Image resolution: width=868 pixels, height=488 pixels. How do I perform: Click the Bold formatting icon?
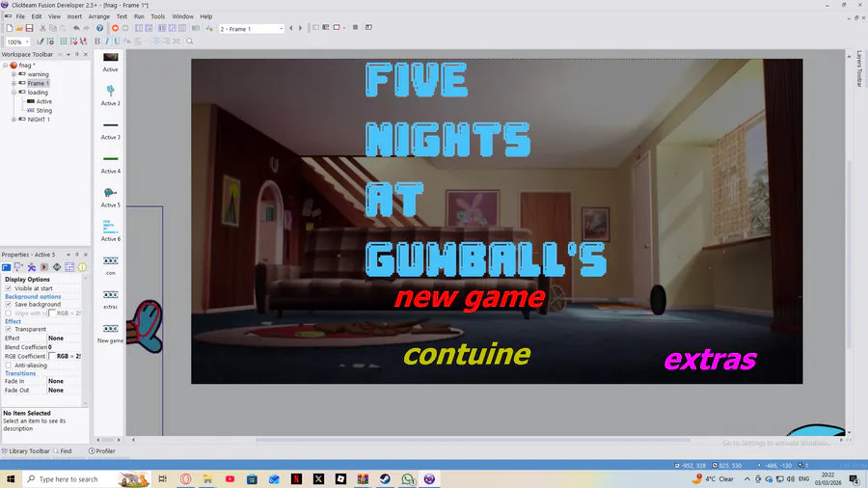pos(97,41)
